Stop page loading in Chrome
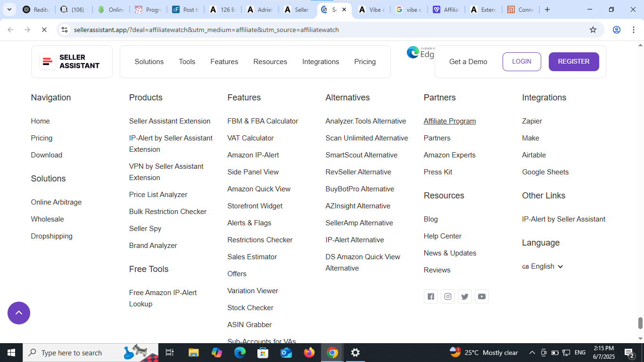The height and width of the screenshot is (362, 644). point(44,30)
